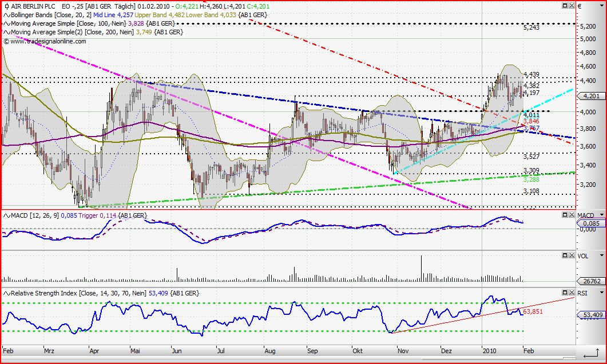Click the Mai label on the time axis
The width and height of the screenshot is (607, 364).
click(135, 351)
